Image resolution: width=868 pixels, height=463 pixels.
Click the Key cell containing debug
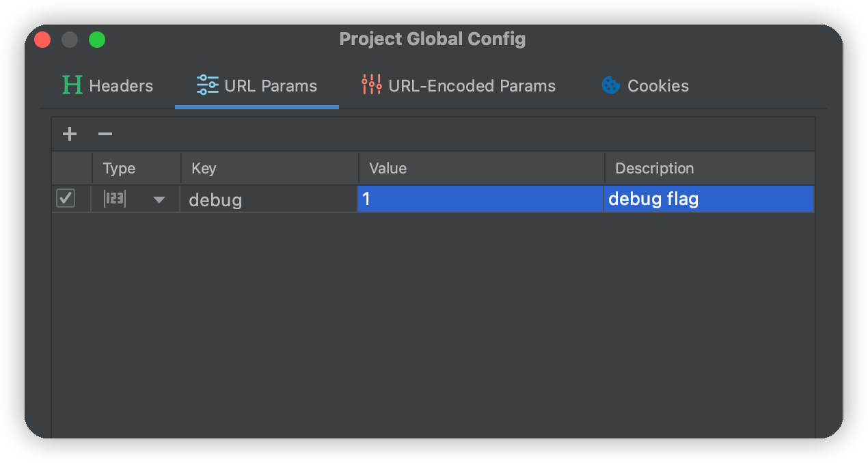click(269, 199)
